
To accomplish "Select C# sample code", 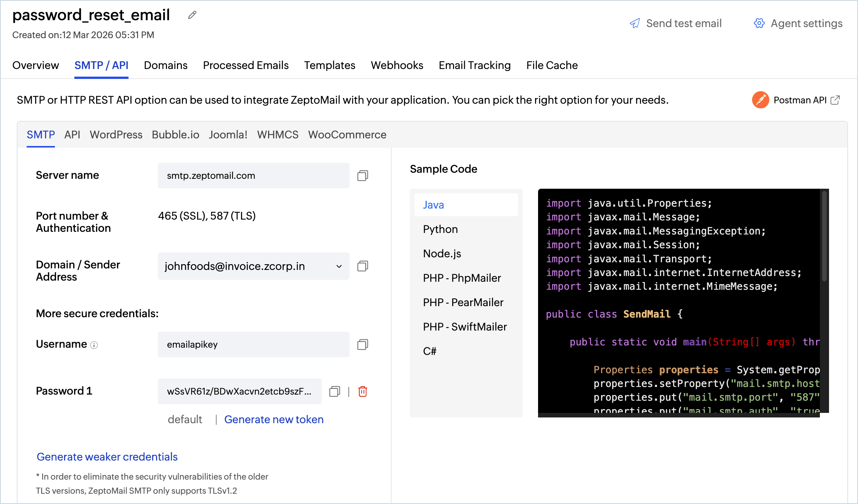I will 466,351.
